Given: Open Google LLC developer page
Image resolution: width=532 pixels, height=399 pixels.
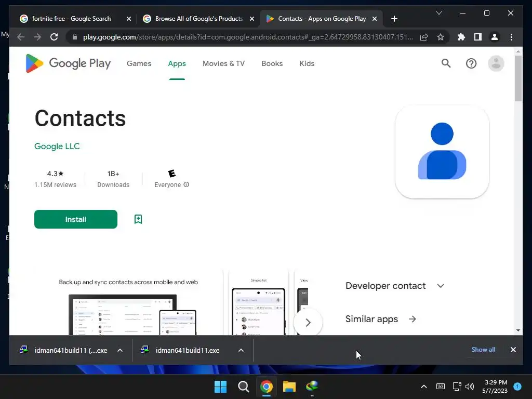Looking at the screenshot, I should click(x=57, y=146).
